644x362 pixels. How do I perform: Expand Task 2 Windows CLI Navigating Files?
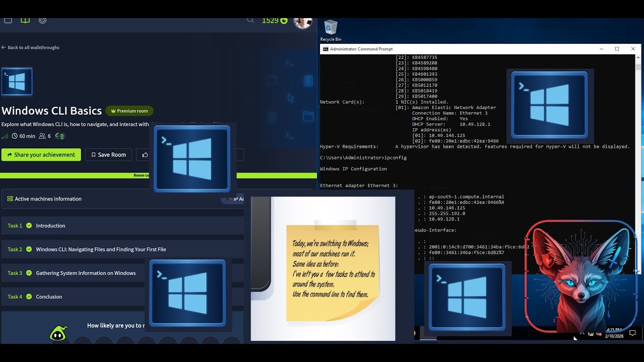(x=122, y=249)
